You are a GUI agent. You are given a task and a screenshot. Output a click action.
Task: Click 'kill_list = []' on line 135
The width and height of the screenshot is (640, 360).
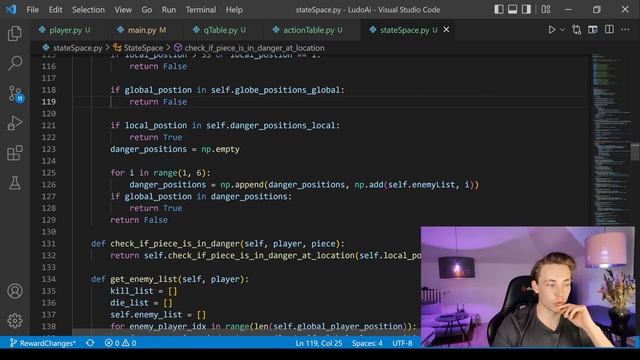[x=144, y=291]
